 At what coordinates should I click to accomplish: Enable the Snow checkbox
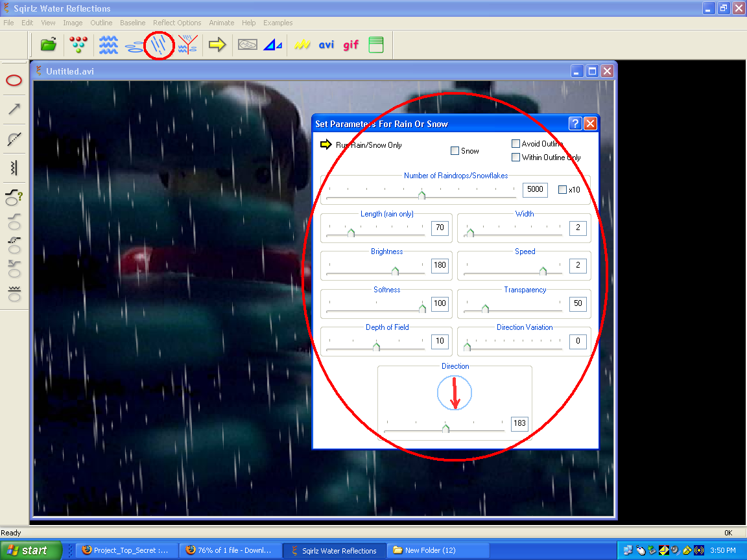tap(455, 151)
